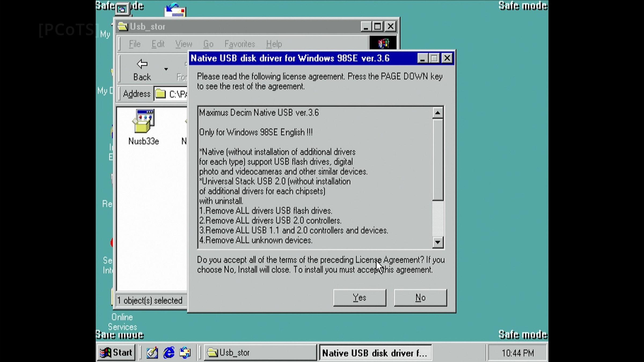Launch Internet Explorer from quick launch
644x362 pixels.
click(169, 353)
